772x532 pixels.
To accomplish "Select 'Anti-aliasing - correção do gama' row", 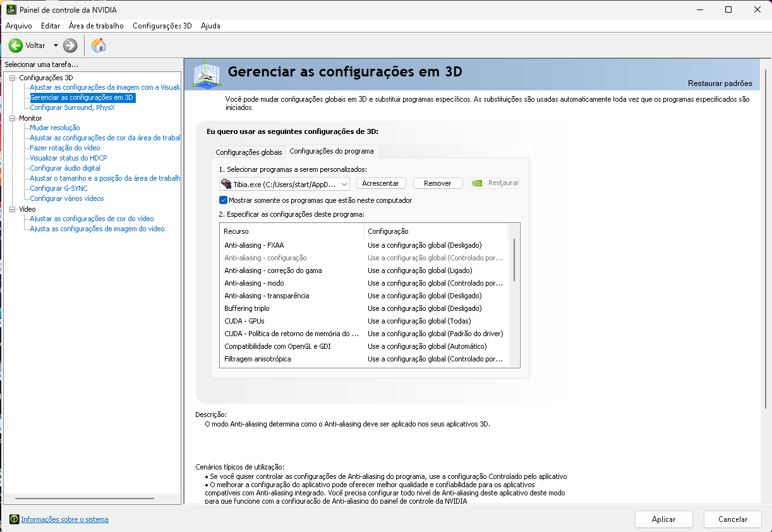I will (365, 270).
